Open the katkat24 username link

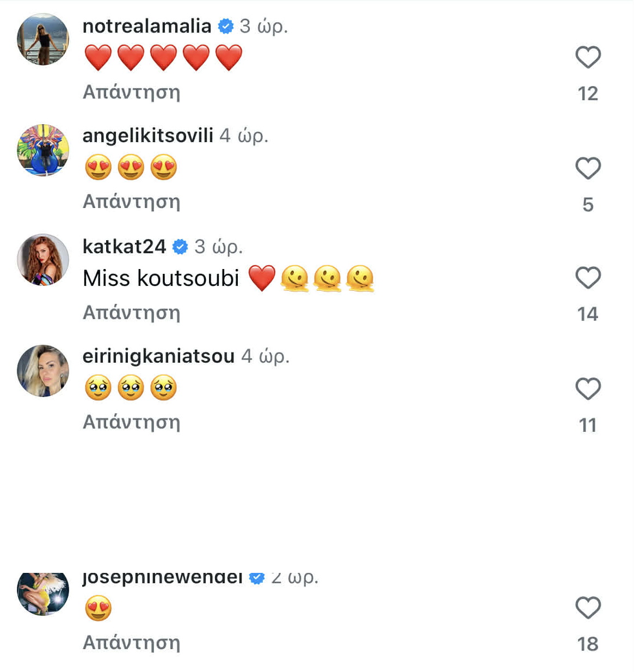coord(124,246)
